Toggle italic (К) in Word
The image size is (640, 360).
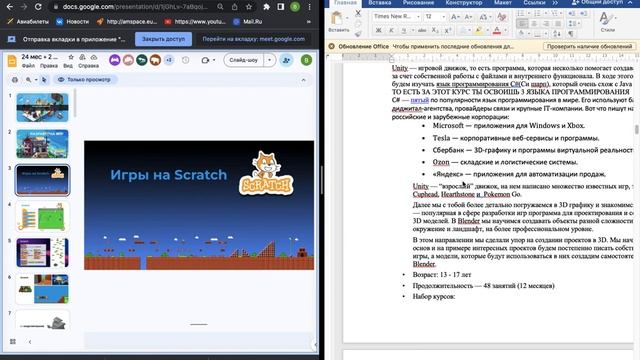(x=391, y=30)
